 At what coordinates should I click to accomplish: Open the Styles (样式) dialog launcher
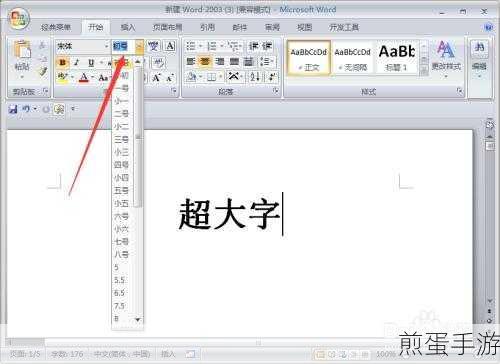pos(460,91)
